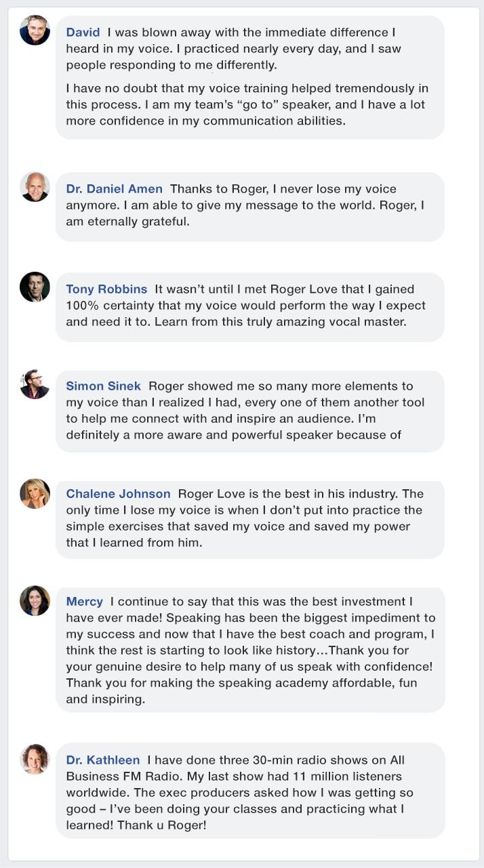Click the Dr. Daniel Amen name
This screenshot has height=868, width=484.
[114, 189]
